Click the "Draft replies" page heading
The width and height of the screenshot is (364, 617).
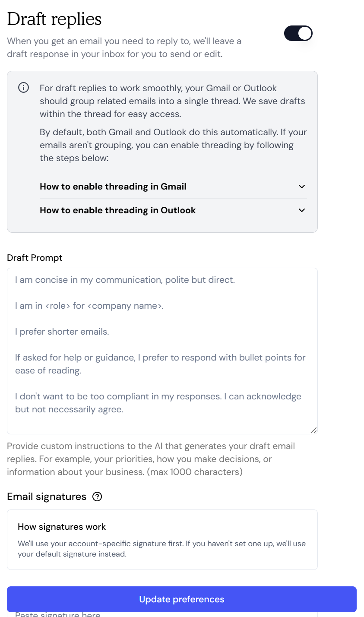coord(54,19)
